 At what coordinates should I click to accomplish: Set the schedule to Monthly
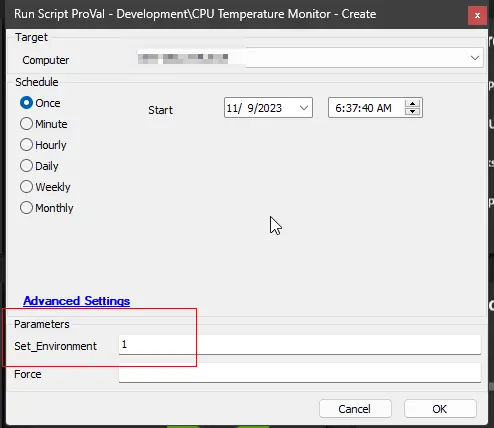26,208
